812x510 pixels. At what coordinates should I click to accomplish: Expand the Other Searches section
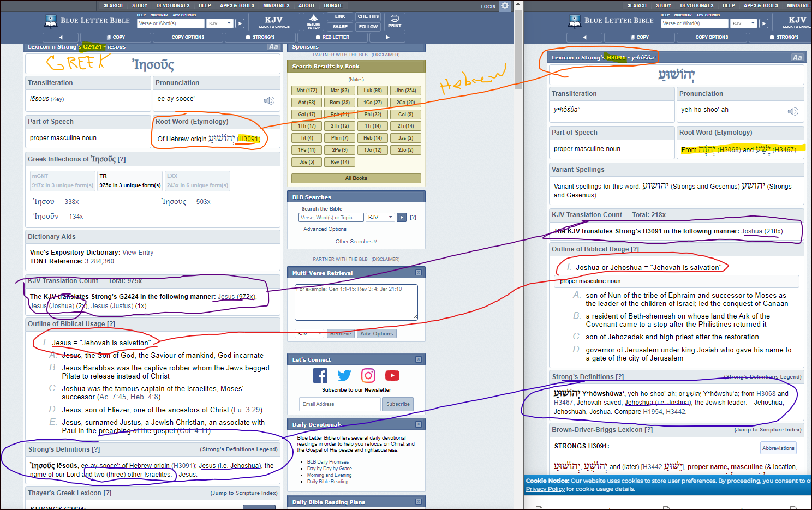point(356,242)
